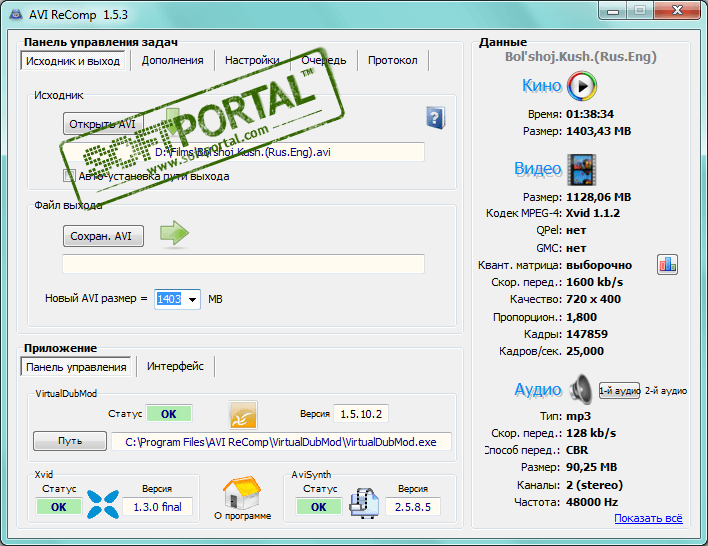The image size is (708, 546).
Task: Click the AviSynth version 2.5.8.5 field
Action: tap(413, 507)
